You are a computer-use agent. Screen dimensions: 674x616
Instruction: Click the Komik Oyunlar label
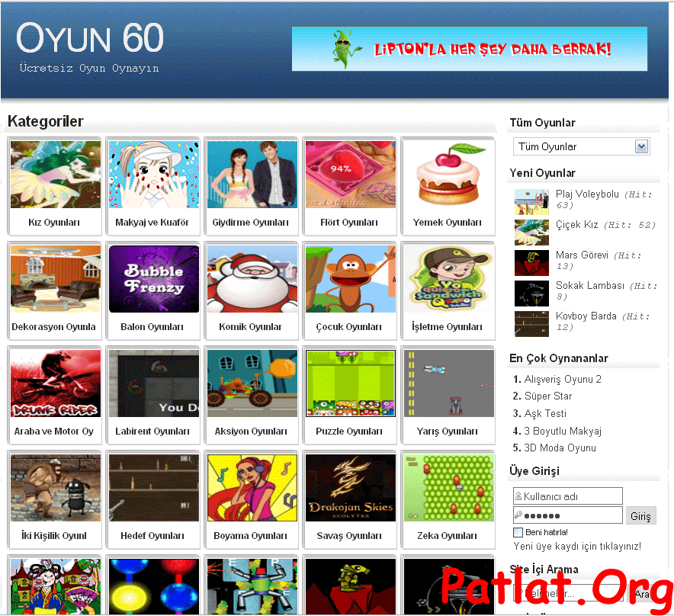click(x=250, y=327)
